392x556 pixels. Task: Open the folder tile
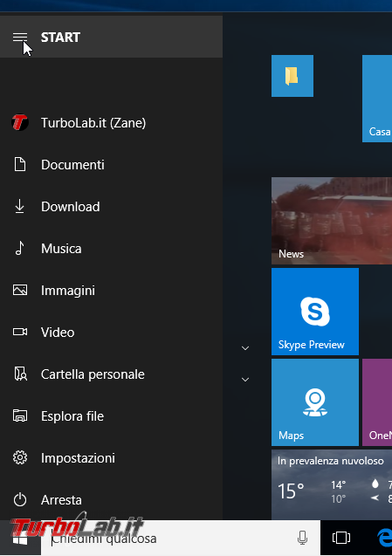click(292, 76)
